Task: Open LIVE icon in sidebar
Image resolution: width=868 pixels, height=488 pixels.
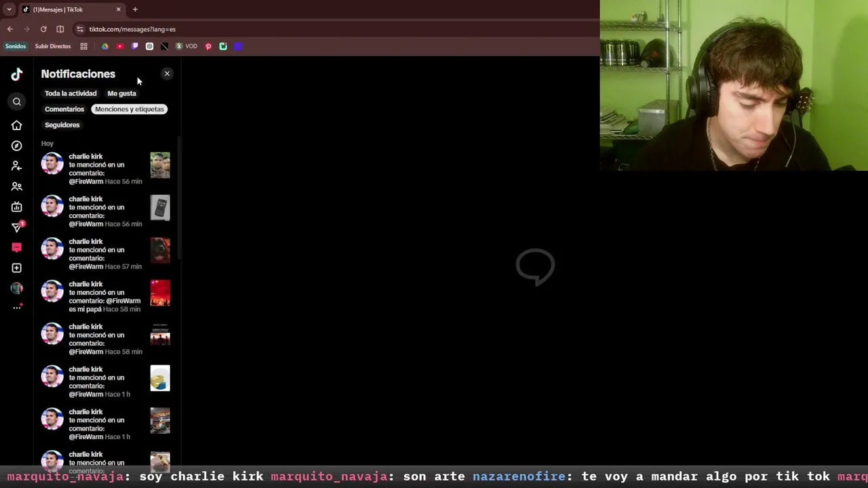Action: click(16, 207)
